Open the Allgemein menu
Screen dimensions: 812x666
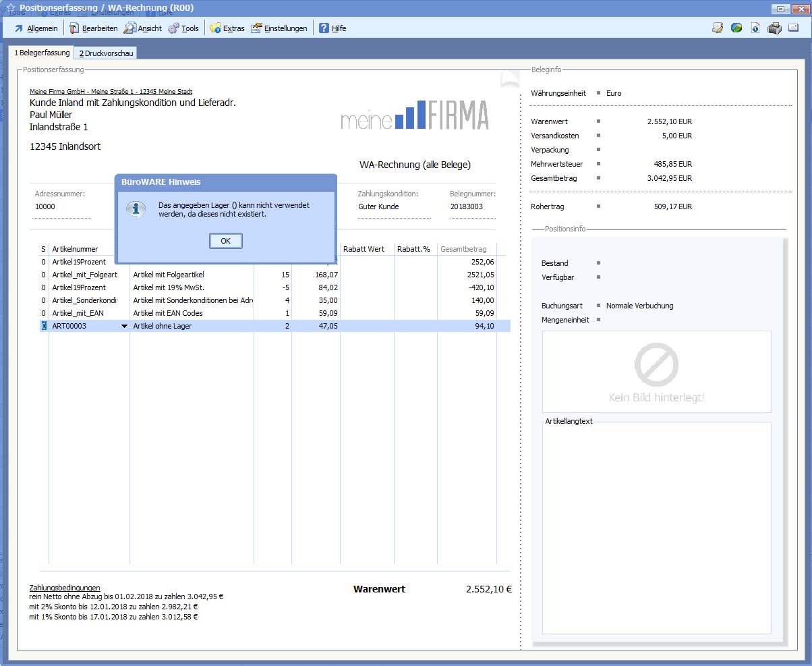pyautogui.click(x=36, y=28)
